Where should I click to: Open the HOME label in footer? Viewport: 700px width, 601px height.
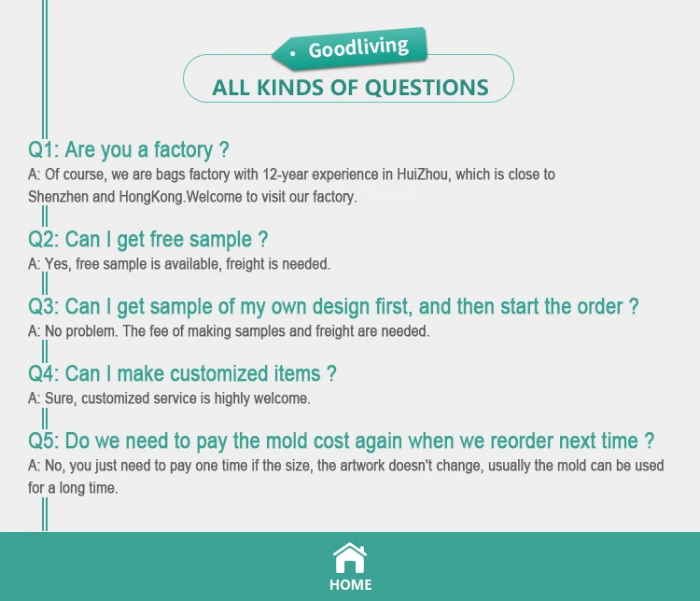350,585
